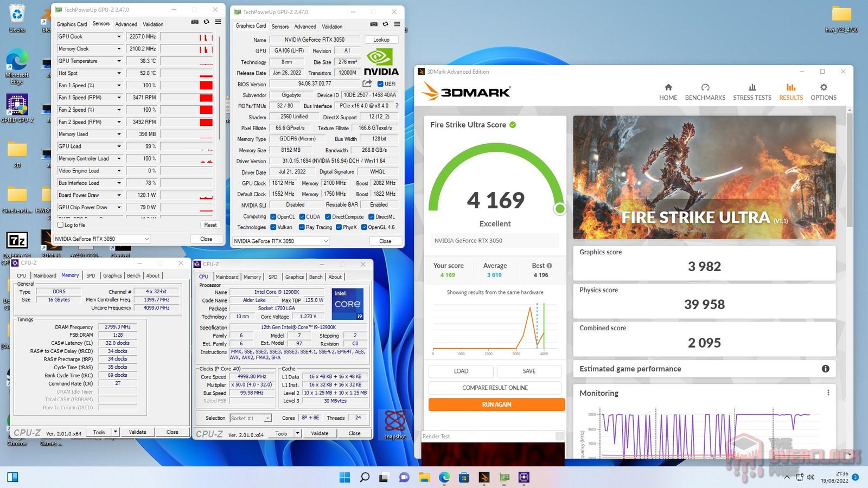This screenshot has width=868, height=488.
Task: Capture a screenshot with the GPU-Z camera icon
Action: pos(194,22)
